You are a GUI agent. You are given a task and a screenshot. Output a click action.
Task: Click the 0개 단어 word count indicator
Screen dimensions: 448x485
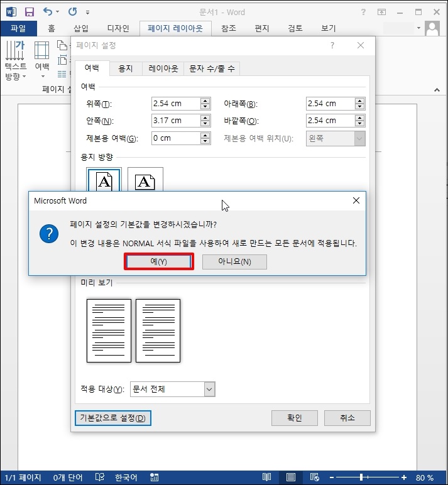[68, 477]
